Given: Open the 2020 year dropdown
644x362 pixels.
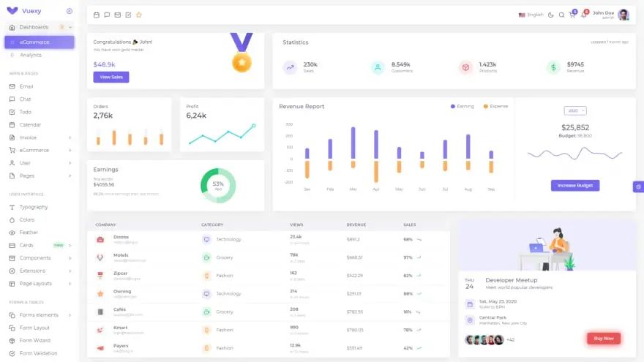Looking at the screenshot, I should pyautogui.click(x=575, y=111).
